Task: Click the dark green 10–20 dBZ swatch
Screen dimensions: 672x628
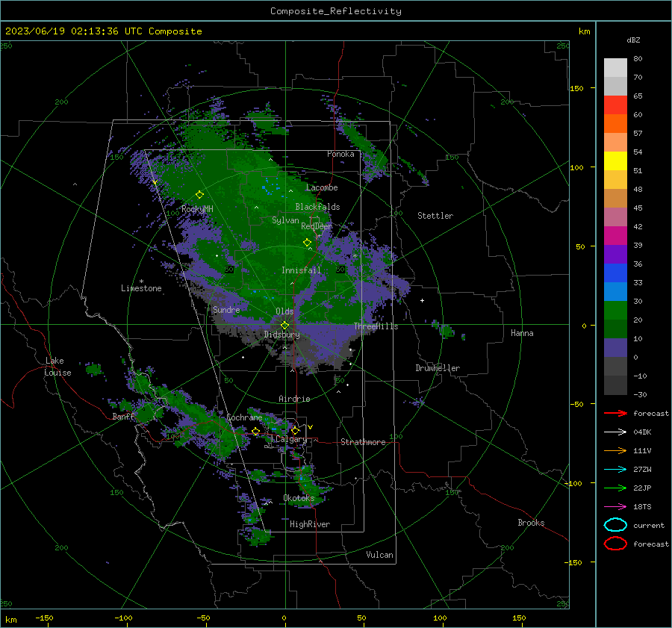Action: tap(615, 329)
